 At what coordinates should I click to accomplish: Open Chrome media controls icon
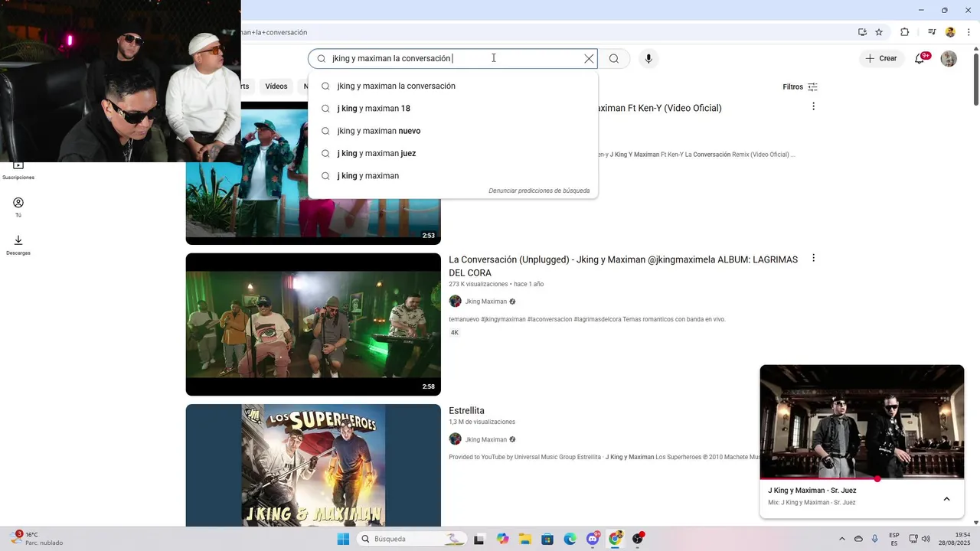(932, 32)
